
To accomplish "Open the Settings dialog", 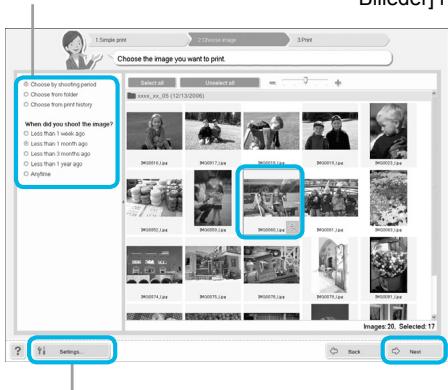I will 72,351.
